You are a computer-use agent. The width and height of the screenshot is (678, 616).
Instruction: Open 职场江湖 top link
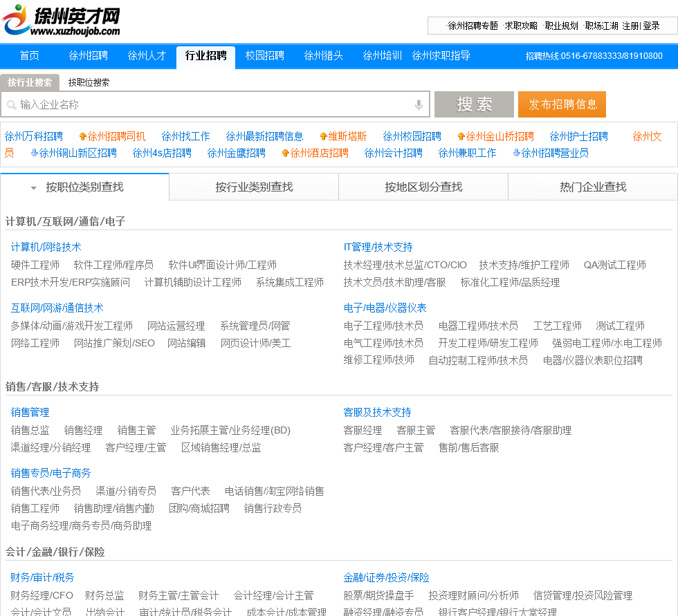tap(601, 26)
